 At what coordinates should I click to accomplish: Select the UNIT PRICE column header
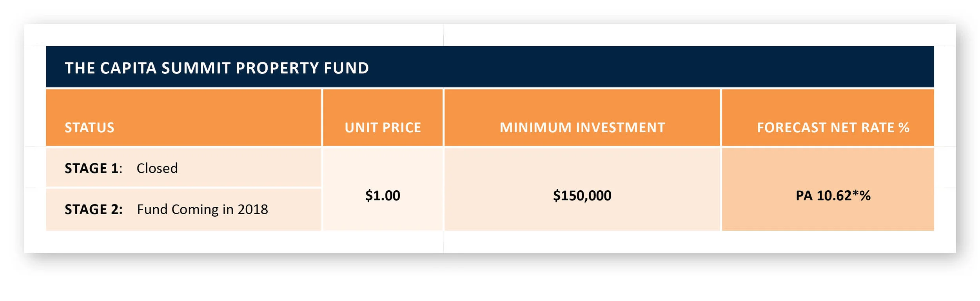tap(383, 128)
